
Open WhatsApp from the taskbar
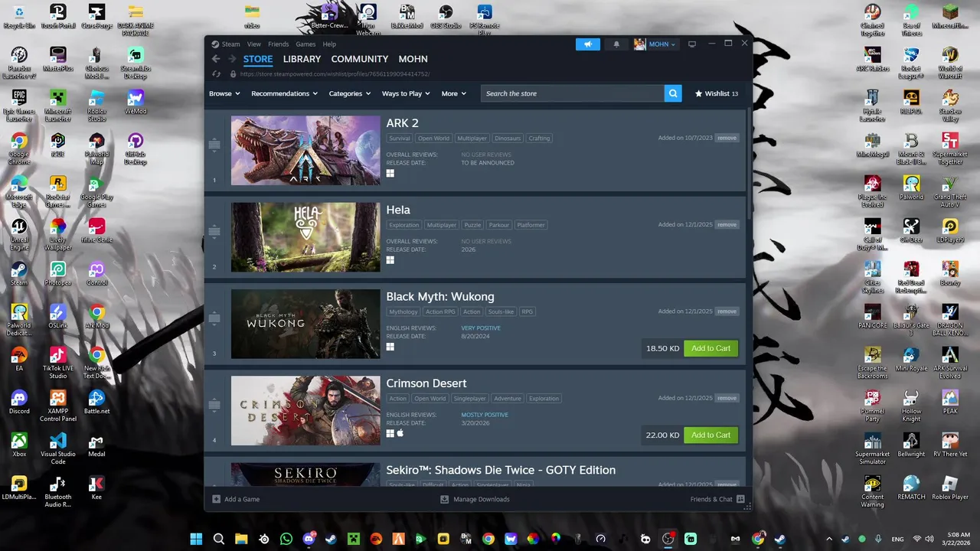(286, 539)
